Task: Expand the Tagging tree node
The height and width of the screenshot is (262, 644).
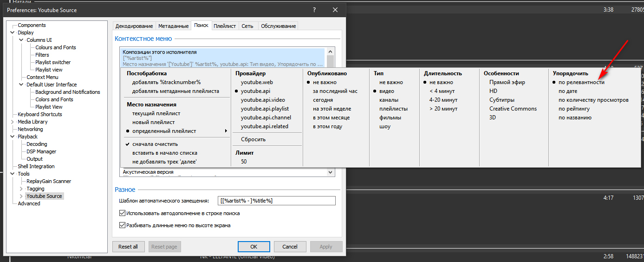Action: tap(21, 189)
